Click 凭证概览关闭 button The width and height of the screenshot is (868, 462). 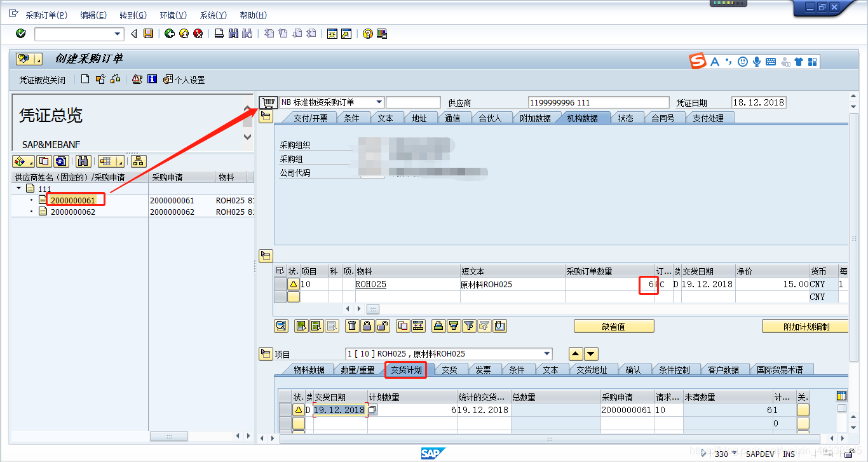[42, 80]
